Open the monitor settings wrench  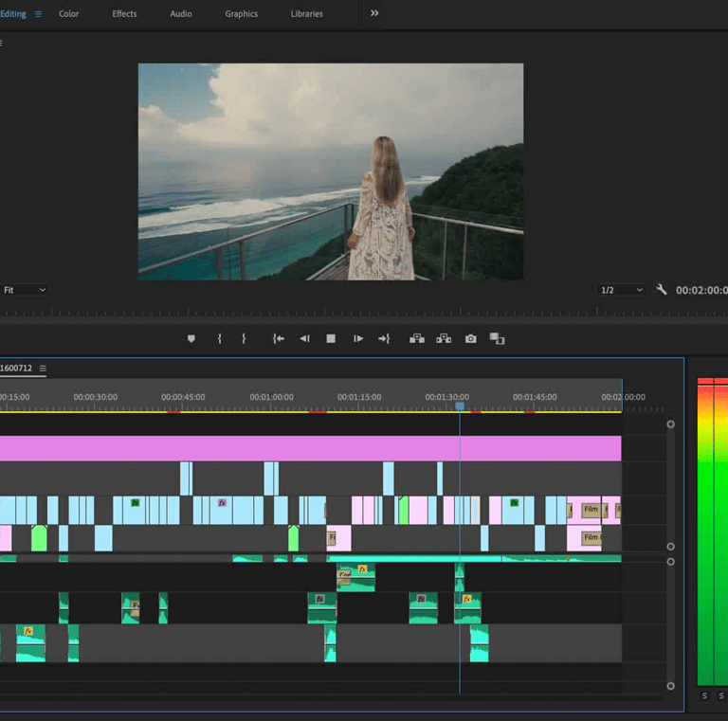click(662, 290)
